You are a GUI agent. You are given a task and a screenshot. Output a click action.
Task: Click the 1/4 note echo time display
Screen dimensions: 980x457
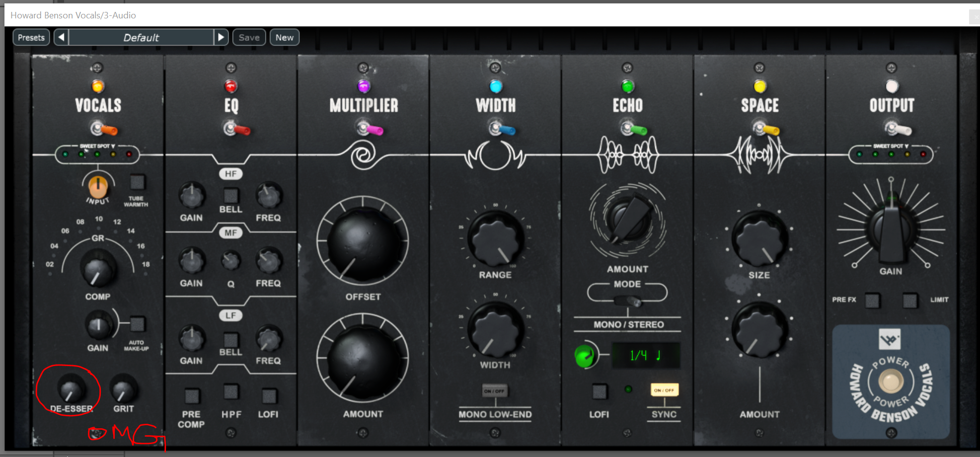pyautogui.click(x=645, y=356)
